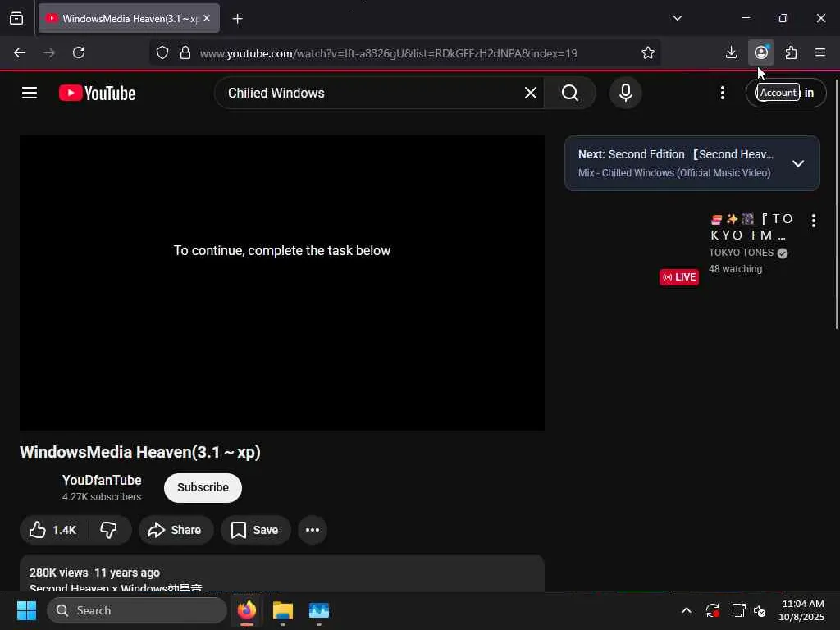
Task: Reload the current YouTube page
Action: click(x=79, y=52)
